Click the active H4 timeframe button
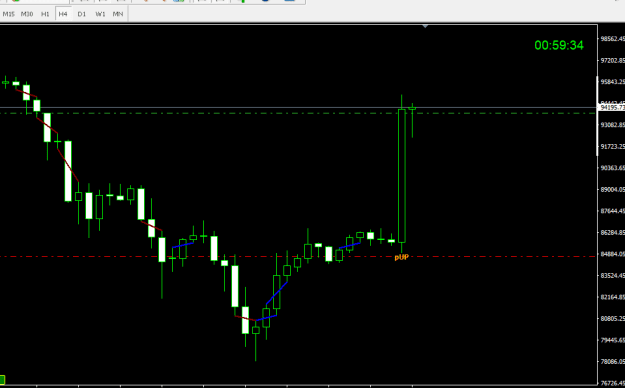Image resolution: width=625 pixels, height=388 pixels. pos(63,14)
